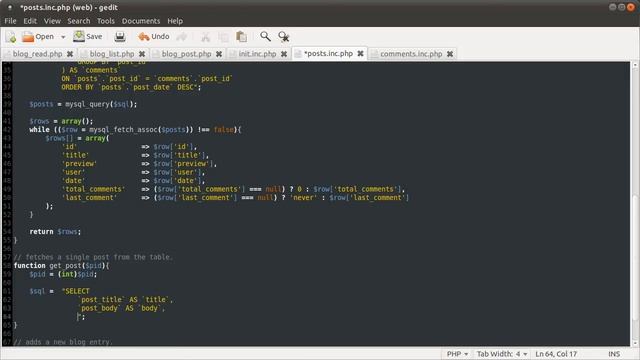The width and height of the screenshot is (640, 360).
Task: Save the current file
Action: [88, 37]
